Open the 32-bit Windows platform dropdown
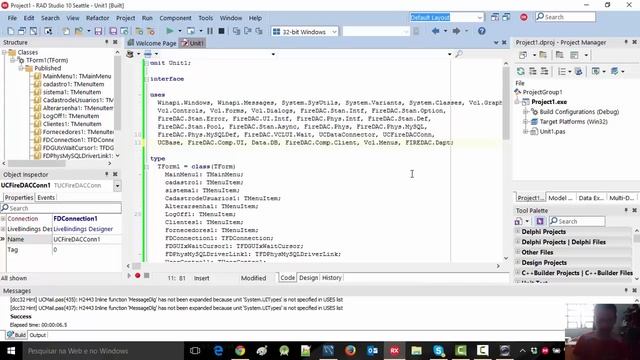This screenshot has width=640, height=360. click(334, 31)
